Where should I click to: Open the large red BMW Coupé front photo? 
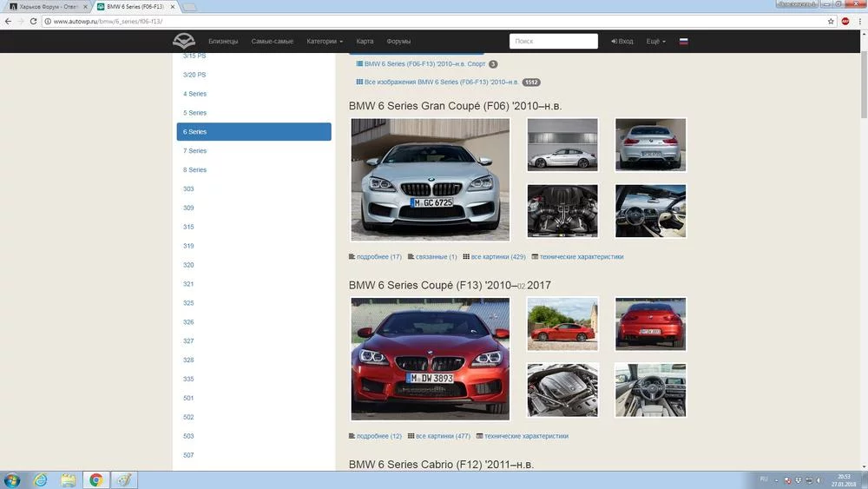(x=430, y=358)
